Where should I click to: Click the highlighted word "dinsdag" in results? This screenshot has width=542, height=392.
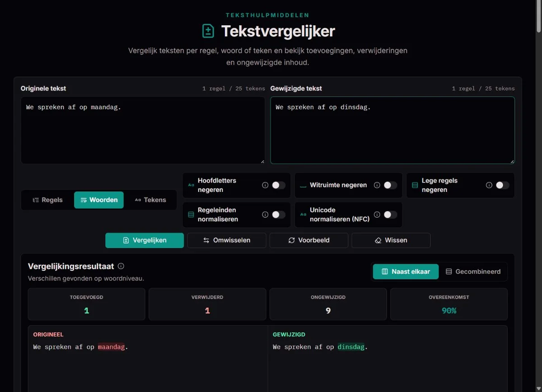[x=351, y=347]
